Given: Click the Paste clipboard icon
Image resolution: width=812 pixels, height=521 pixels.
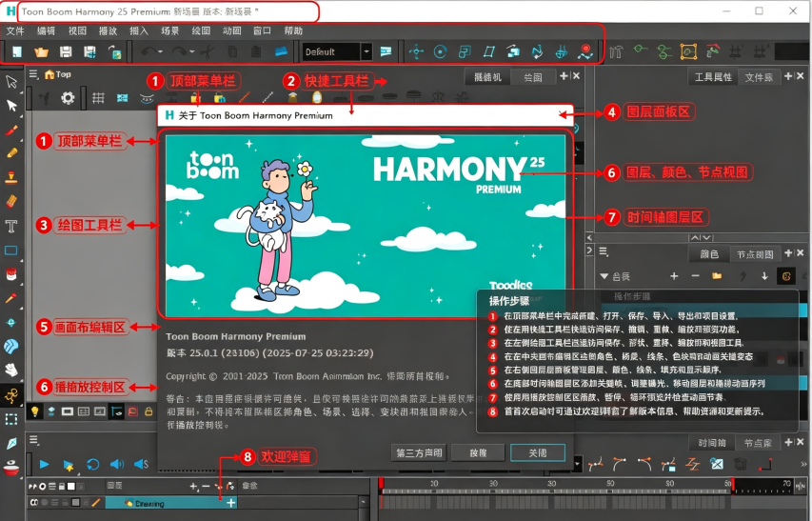Looking at the screenshot, I should (x=256, y=51).
